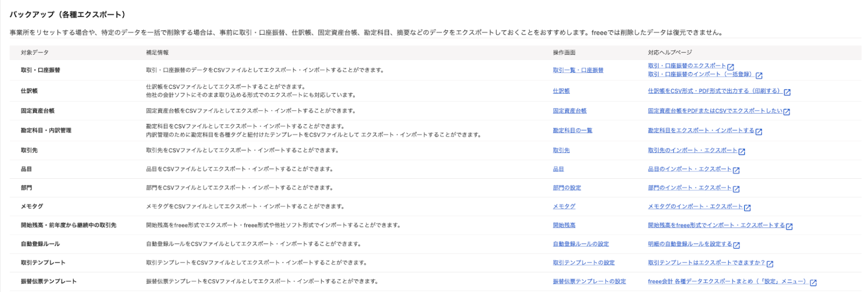The image size is (868, 292).
Task: Open the 固定資産台帳 operation screen link
Action: click(570, 111)
